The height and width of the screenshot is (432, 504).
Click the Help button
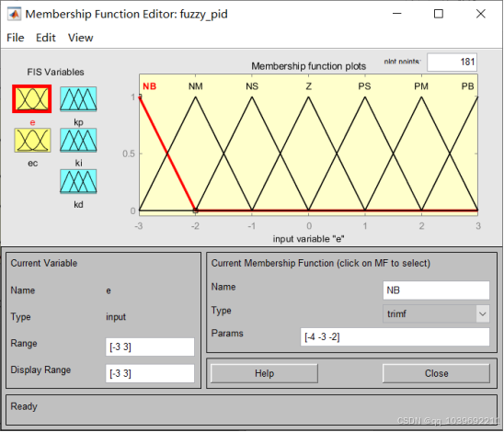[x=264, y=373]
